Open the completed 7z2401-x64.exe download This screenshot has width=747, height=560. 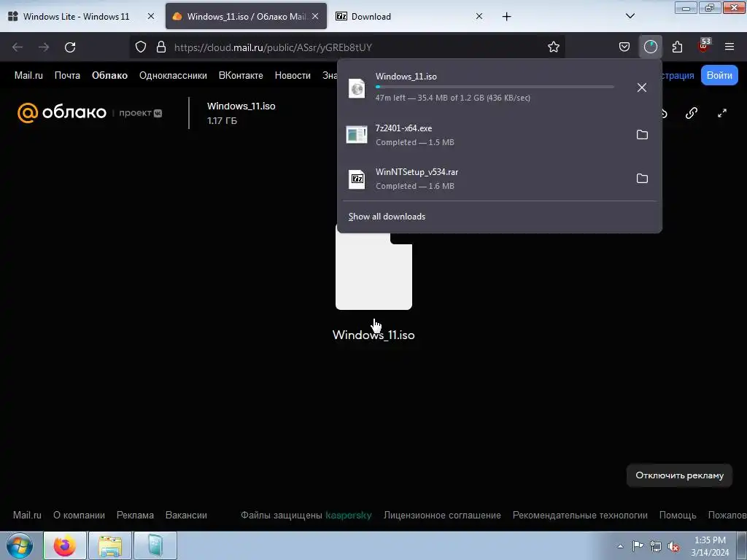pyautogui.click(x=484, y=135)
